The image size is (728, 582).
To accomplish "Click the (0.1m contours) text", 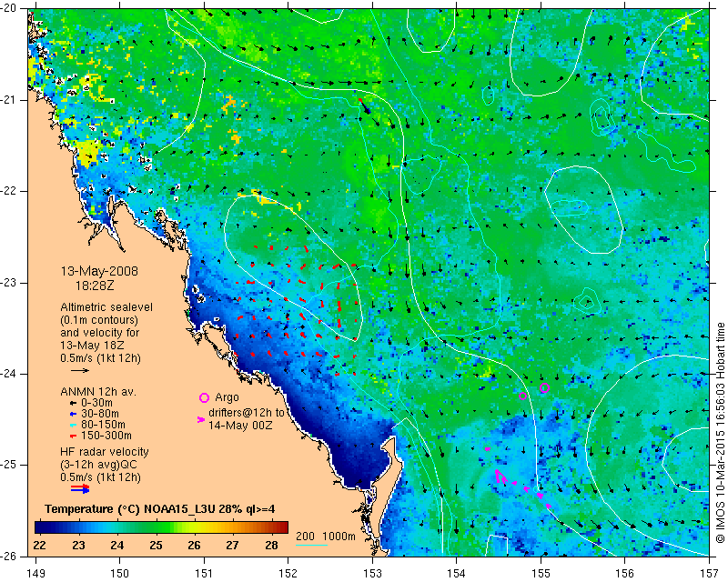I will point(99,320).
